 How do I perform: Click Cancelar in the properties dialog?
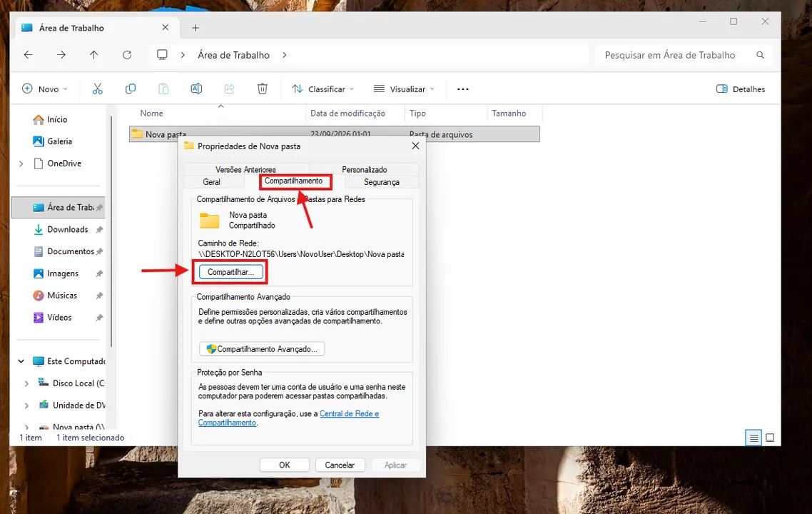pos(340,465)
